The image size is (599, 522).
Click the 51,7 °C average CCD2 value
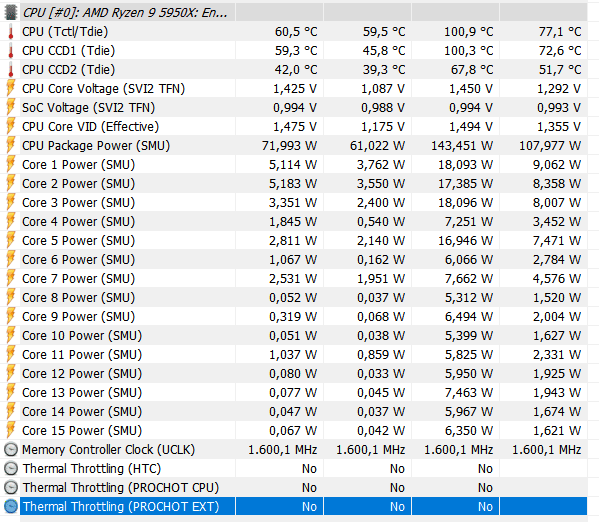[560, 70]
